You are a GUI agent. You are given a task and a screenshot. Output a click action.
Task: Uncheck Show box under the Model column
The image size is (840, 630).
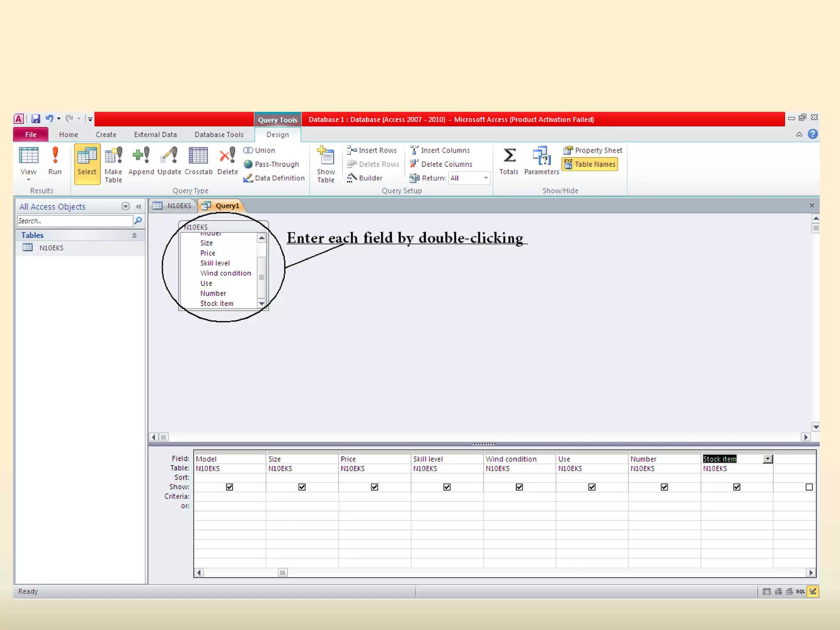coord(230,487)
